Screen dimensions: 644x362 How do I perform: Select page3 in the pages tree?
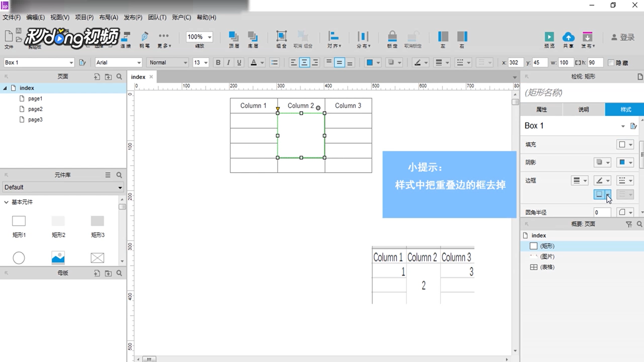pyautogui.click(x=35, y=120)
